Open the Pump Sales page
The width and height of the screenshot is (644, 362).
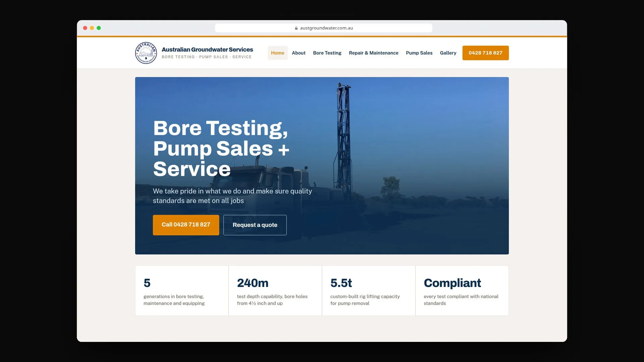tap(419, 53)
